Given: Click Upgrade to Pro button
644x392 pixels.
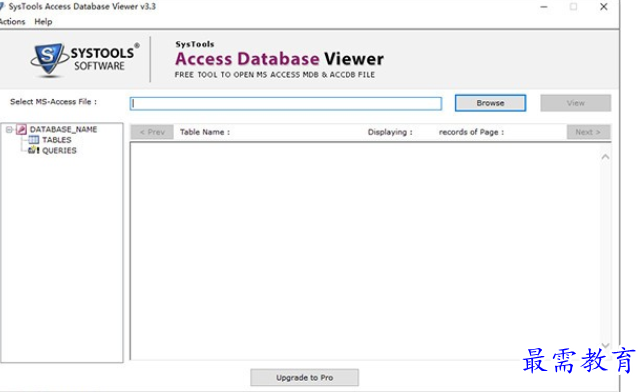Looking at the screenshot, I should tap(304, 378).
